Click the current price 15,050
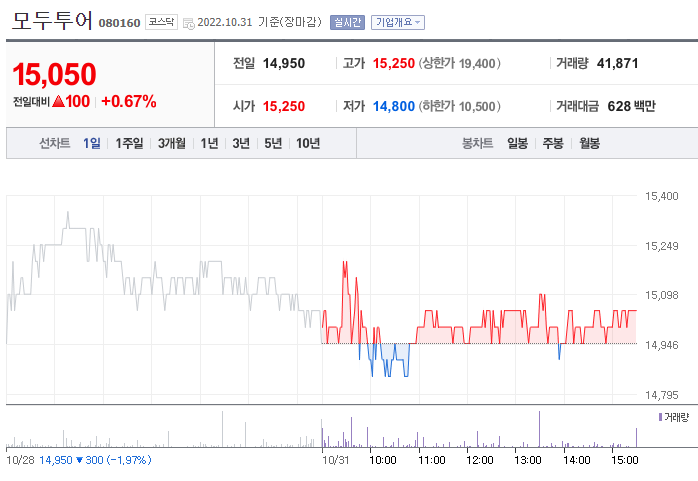 [x=54, y=74]
